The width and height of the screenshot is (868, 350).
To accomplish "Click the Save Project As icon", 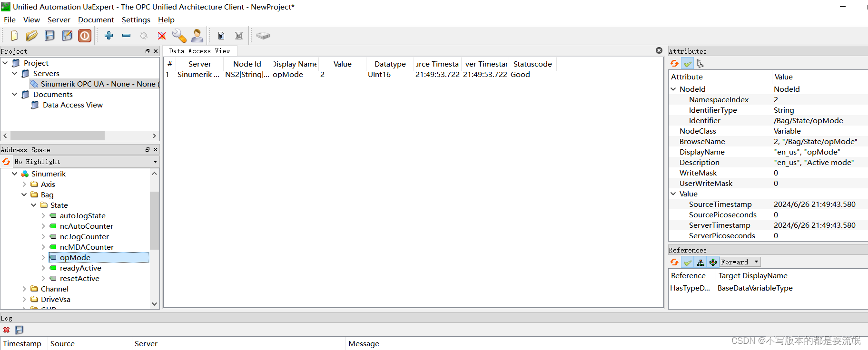I will click(x=67, y=36).
